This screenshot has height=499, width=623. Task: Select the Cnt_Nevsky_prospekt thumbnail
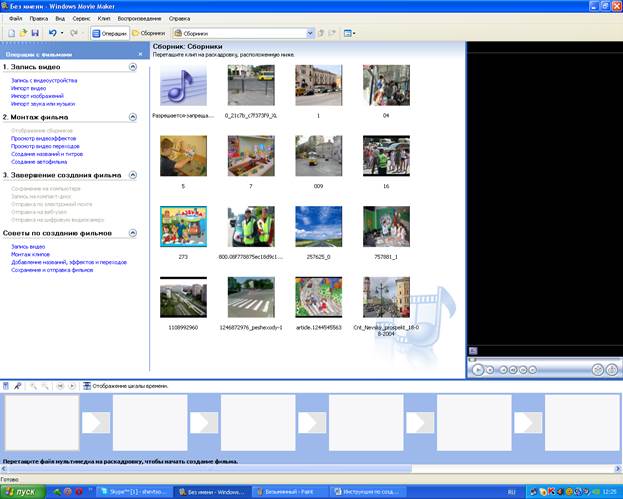pos(386,297)
